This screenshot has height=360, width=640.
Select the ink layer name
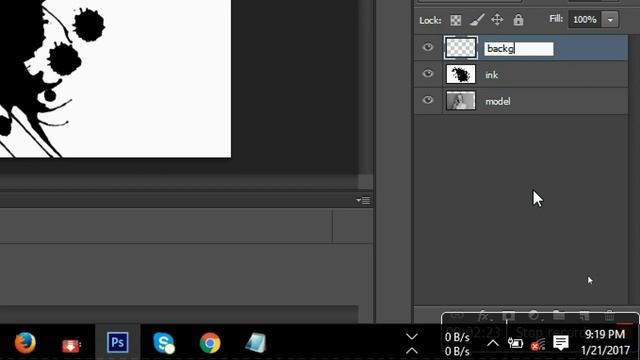[x=491, y=75]
